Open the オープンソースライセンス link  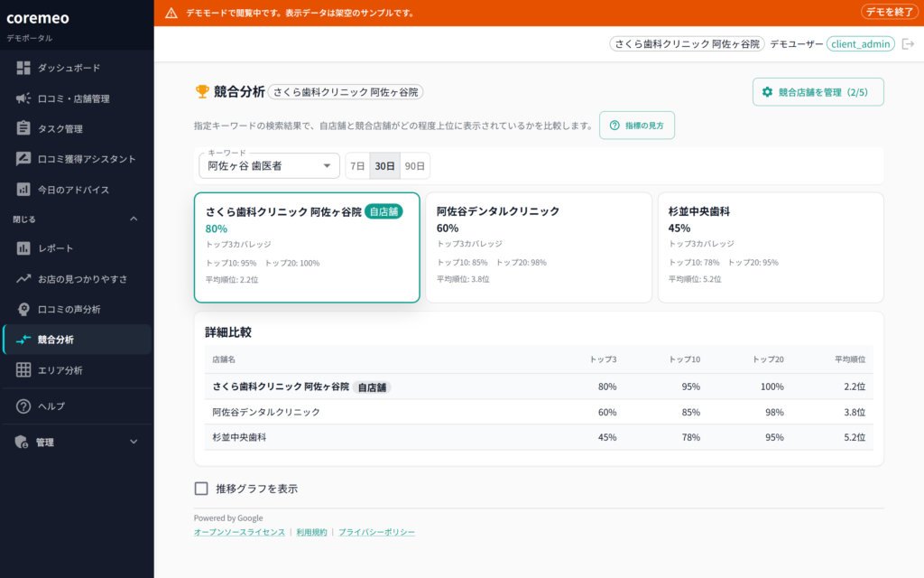click(239, 532)
